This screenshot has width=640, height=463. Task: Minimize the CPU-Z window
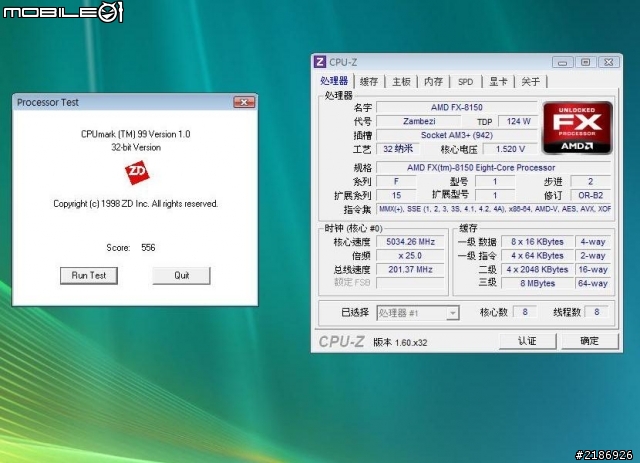coord(562,62)
